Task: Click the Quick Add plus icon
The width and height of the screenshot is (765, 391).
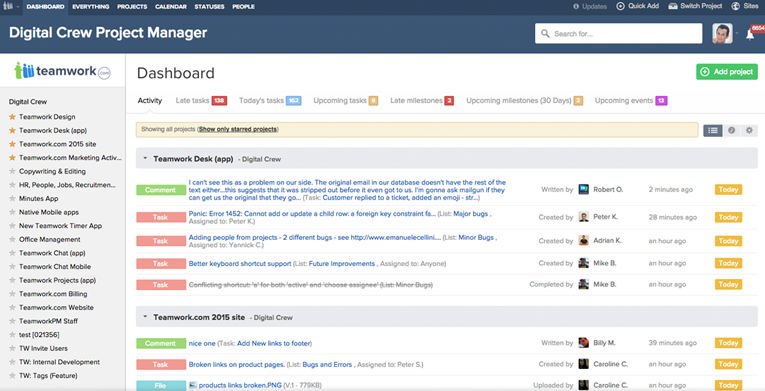Action: 621,6
